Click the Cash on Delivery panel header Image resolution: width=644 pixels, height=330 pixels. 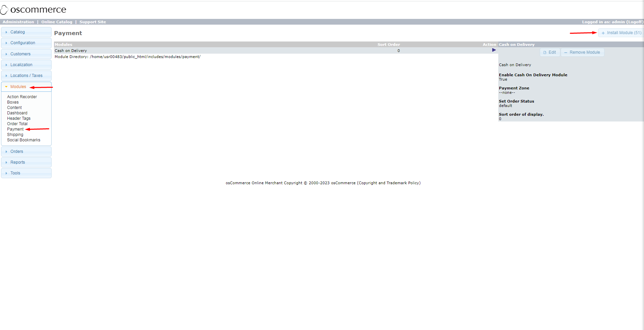[517, 45]
